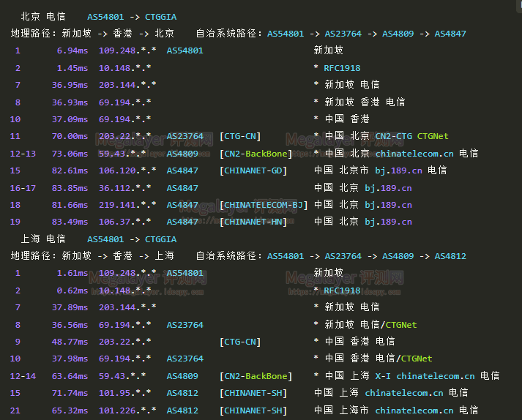The width and height of the screenshot is (522, 420).
Task: Click the 82.61ms latency value
Action: point(70,170)
